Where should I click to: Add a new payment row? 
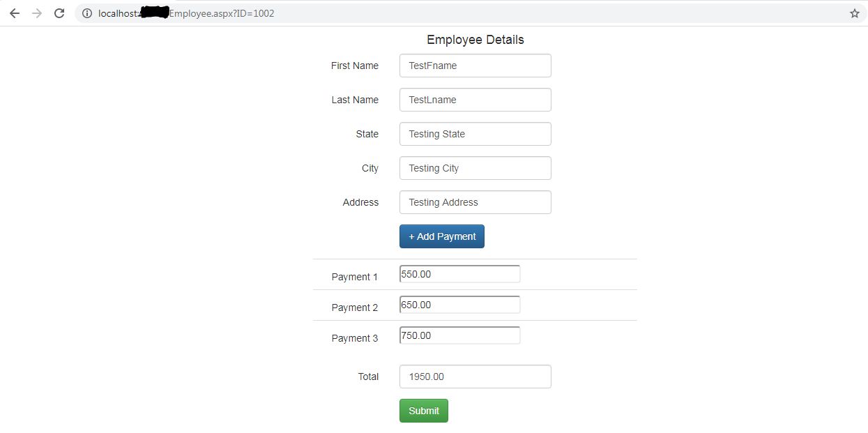(x=442, y=236)
